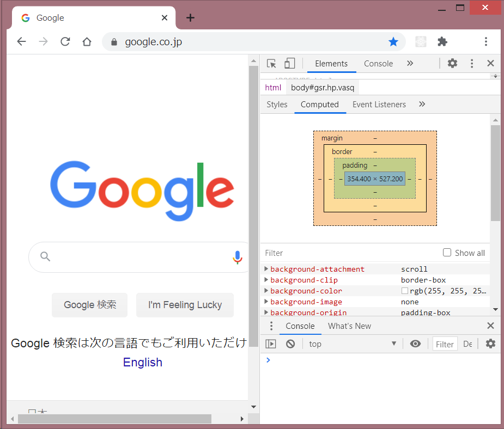Close the console drawer
The image size is (504, 429).
pos(490,326)
